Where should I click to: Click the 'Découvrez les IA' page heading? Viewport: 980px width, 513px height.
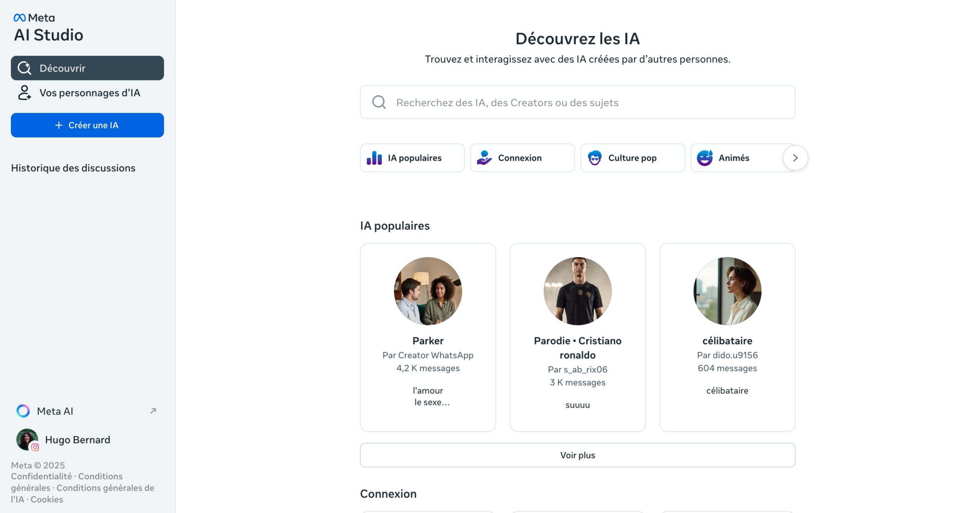pos(577,38)
